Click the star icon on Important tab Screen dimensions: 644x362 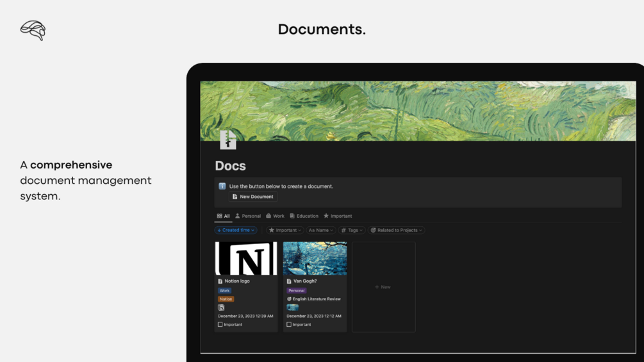click(x=326, y=216)
